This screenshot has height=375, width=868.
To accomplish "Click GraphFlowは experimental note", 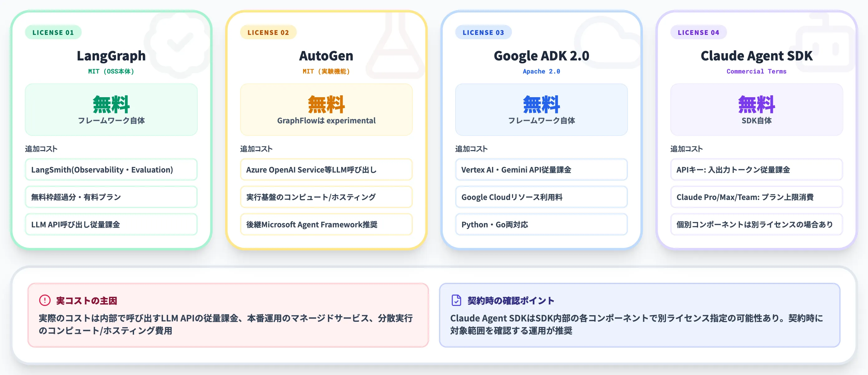I will 326,121.
